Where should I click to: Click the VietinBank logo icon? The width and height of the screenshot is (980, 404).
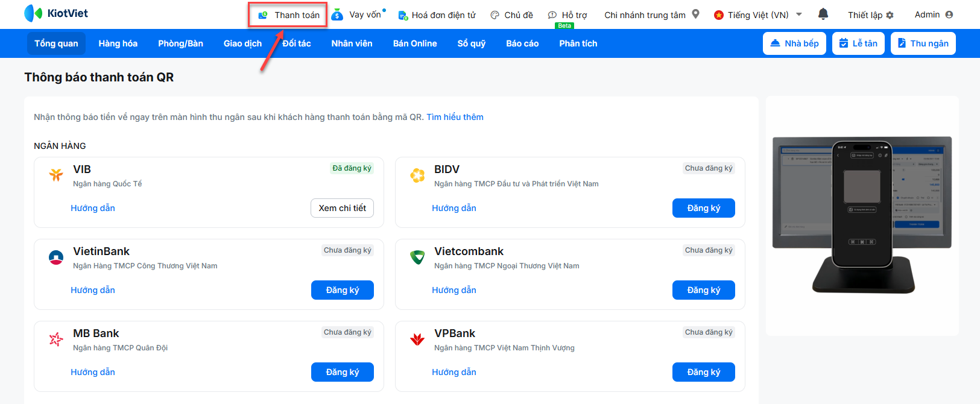[x=56, y=257]
